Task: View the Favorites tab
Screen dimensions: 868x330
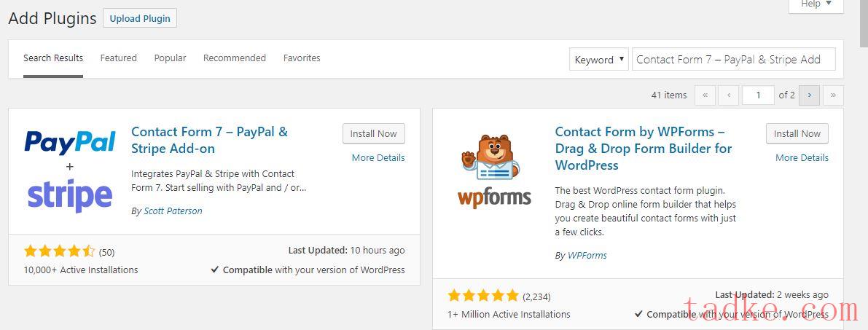Action: coord(302,58)
